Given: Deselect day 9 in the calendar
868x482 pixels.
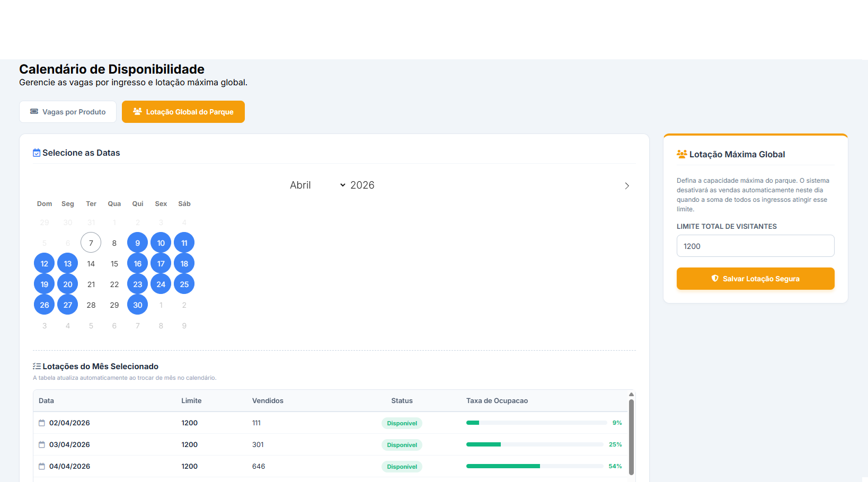Looking at the screenshot, I should (138, 243).
